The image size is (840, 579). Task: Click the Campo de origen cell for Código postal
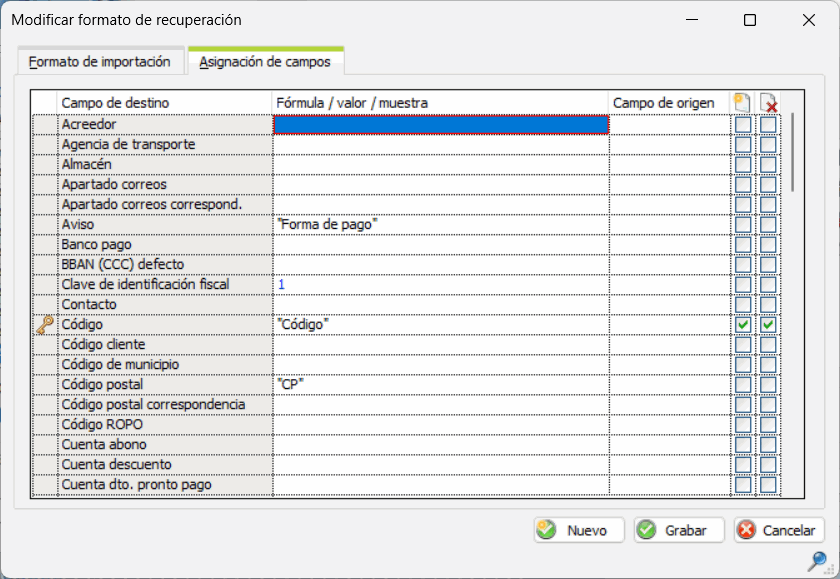(670, 385)
